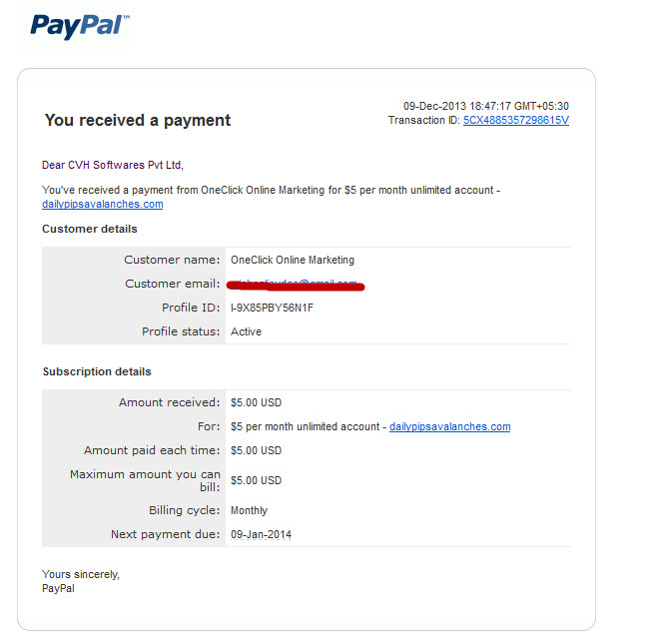This screenshot has width=651, height=644.
Task: Click the Customer details section heading
Action: tap(89, 229)
